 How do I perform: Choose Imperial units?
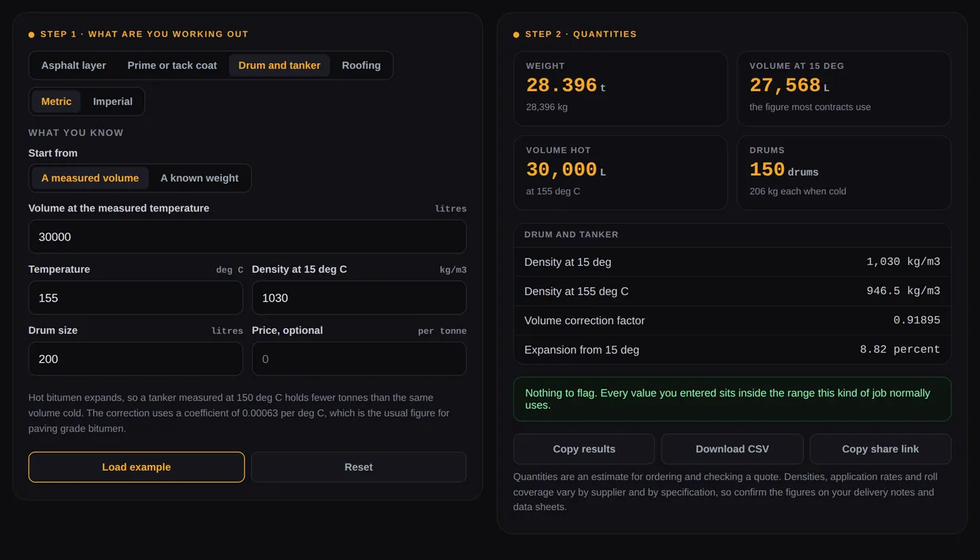tap(113, 101)
